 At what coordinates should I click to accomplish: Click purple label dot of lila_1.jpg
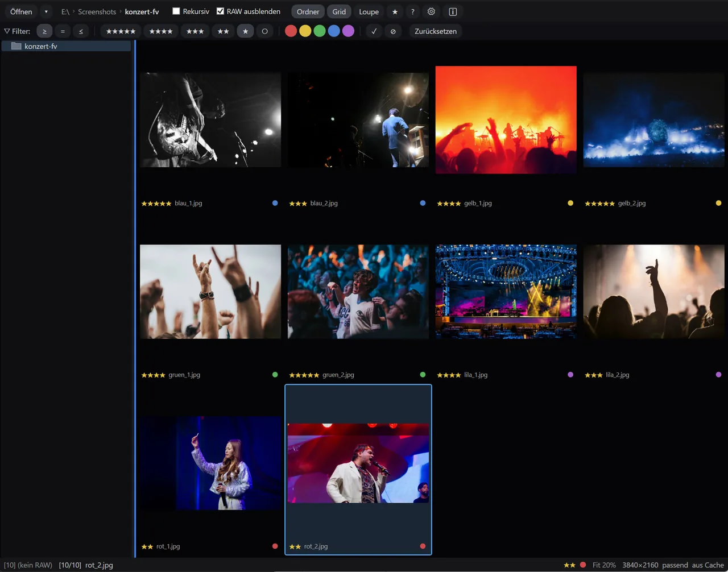(x=570, y=375)
